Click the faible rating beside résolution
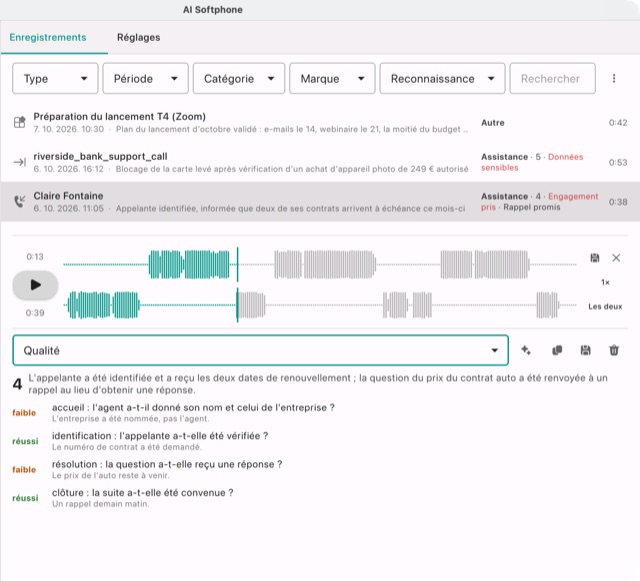This screenshot has height=581, width=640. coord(24,470)
